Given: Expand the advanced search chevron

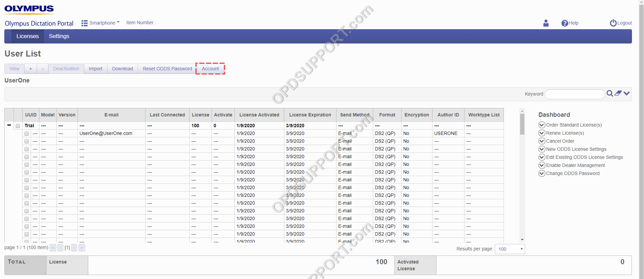Looking at the screenshot, I should coord(626,93).
